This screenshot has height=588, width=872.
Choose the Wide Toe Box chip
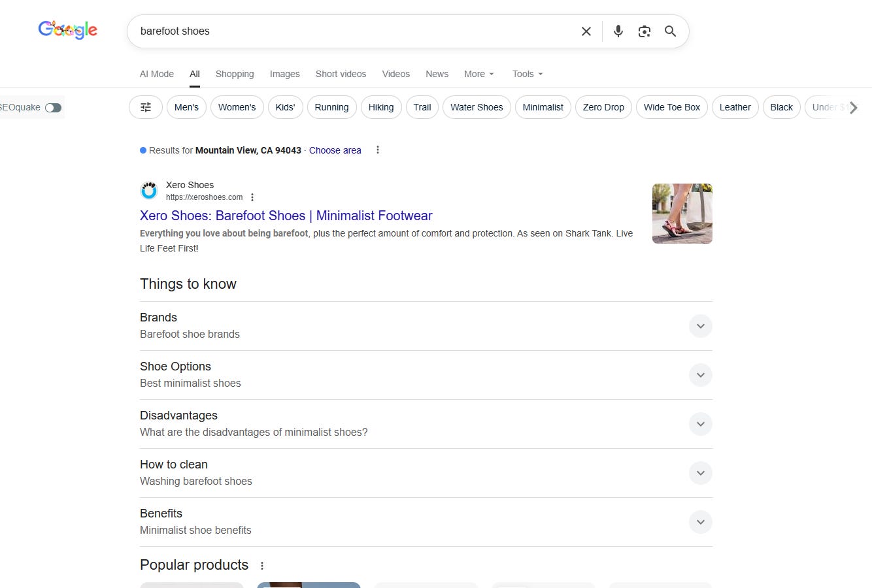coord(672,107)
